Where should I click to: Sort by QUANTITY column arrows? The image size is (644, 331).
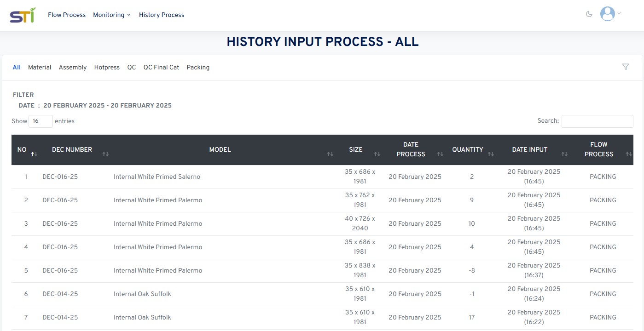tap(491, 154)
